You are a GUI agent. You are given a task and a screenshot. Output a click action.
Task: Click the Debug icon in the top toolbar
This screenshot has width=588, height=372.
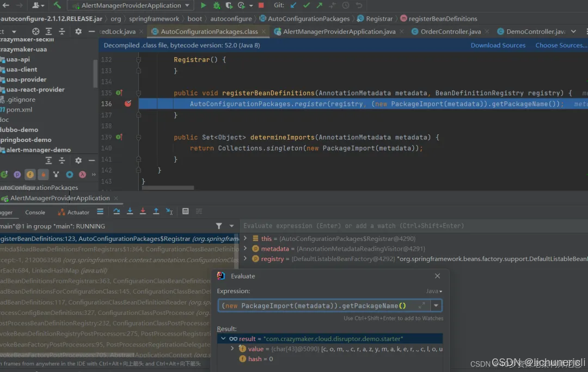point(216,5)
